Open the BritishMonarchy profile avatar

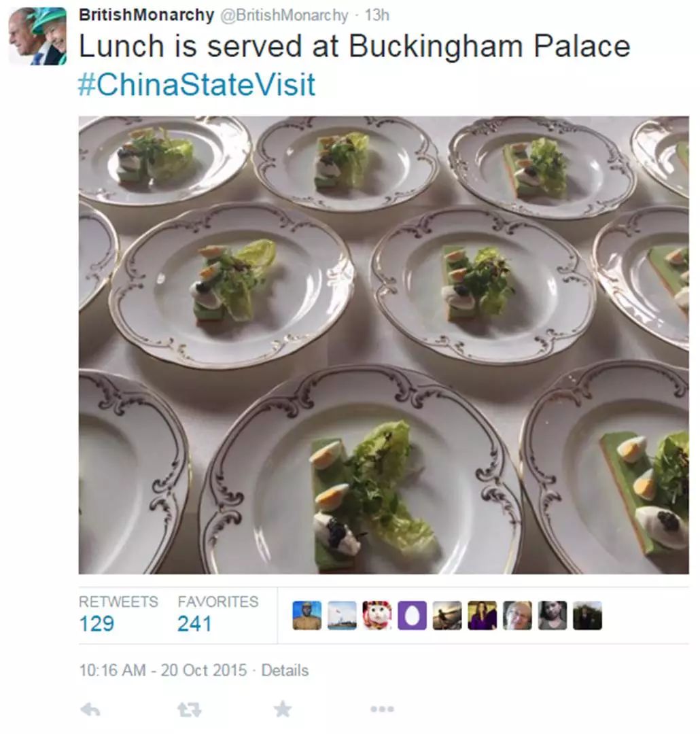(x=37, y=36)
